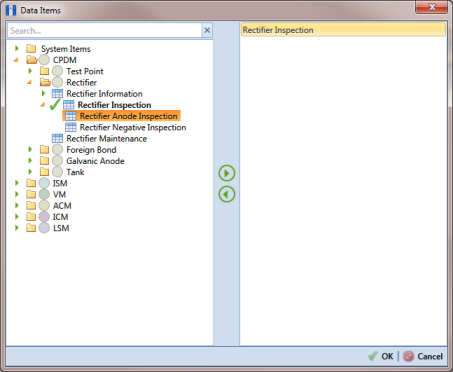Click the OK button
The height and width of the screenshot is (372, 453).
click(381, 356)
